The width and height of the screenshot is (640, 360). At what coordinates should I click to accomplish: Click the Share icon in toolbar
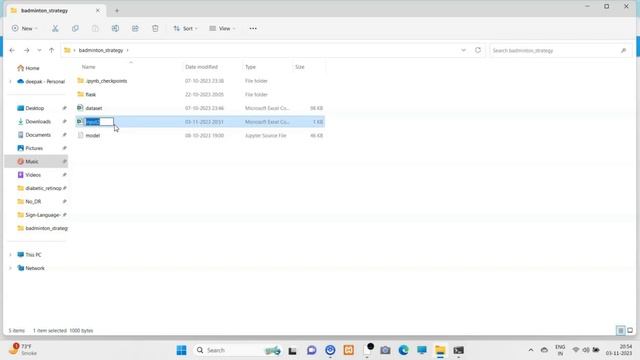(135, 29)
